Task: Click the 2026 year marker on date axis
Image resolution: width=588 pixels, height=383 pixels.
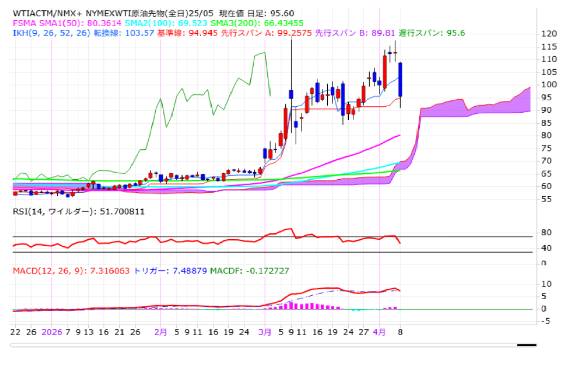Action: 52,331
